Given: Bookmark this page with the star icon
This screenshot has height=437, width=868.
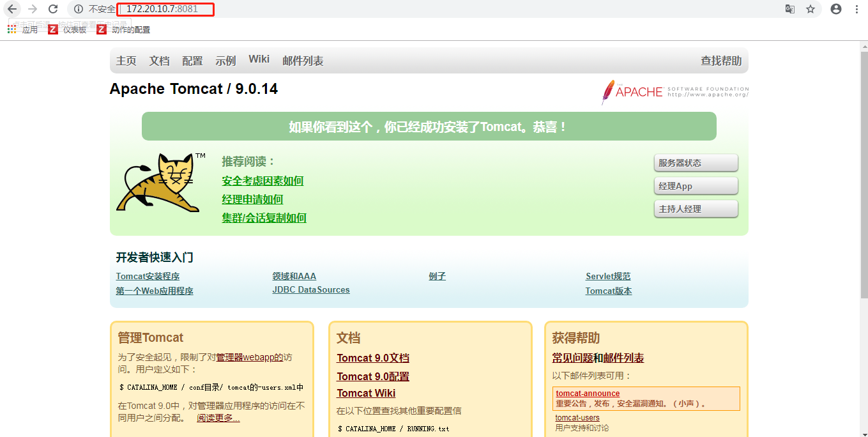Looking at the screenshot, I should [x=811, y=9].
